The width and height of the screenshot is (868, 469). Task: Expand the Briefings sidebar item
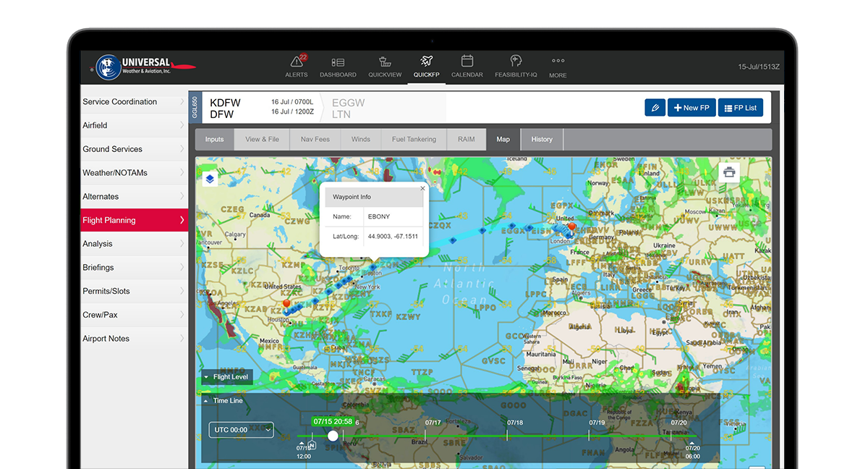[134, 268]
